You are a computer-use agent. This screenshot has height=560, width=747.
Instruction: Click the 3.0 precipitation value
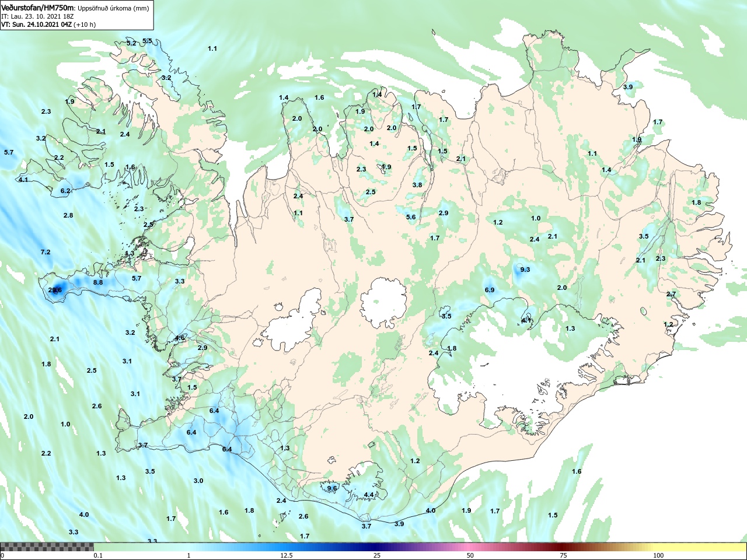[198, 481]
